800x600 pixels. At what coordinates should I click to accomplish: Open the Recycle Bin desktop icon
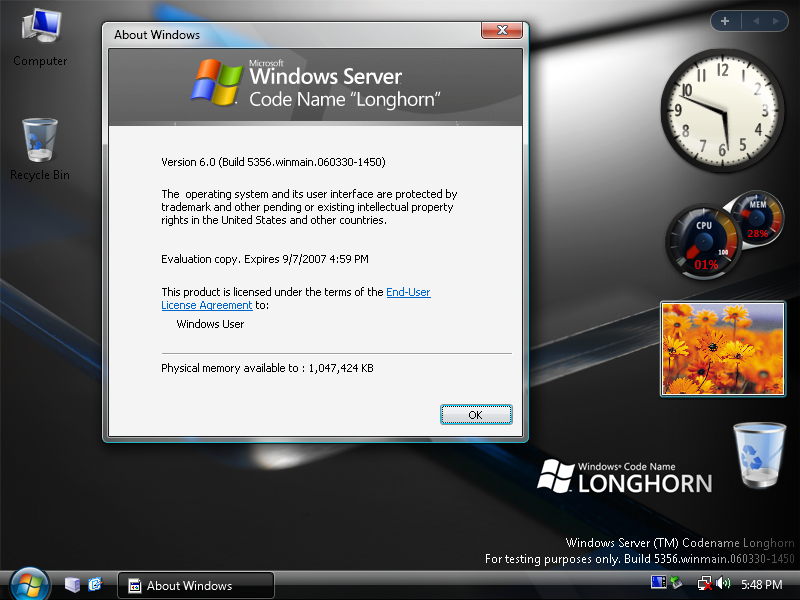(x=40, y=149)
